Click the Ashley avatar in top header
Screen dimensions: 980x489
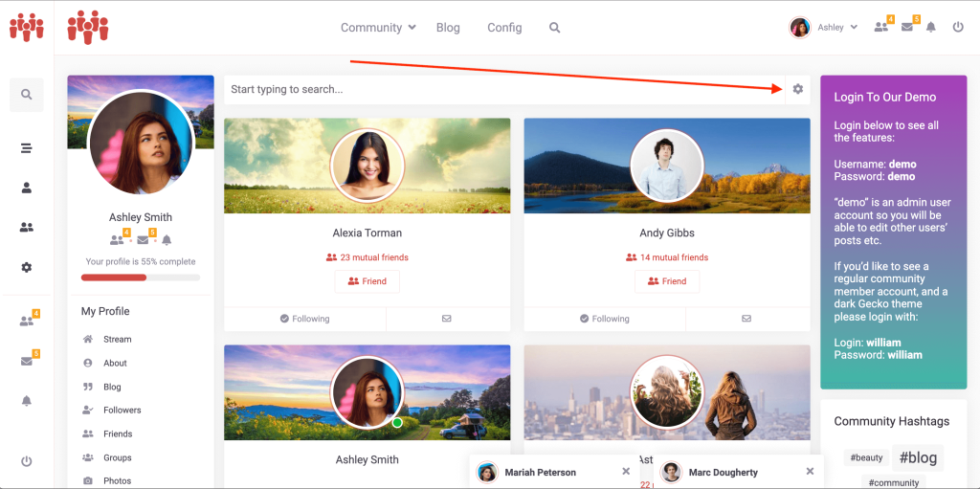pos(799,28)
